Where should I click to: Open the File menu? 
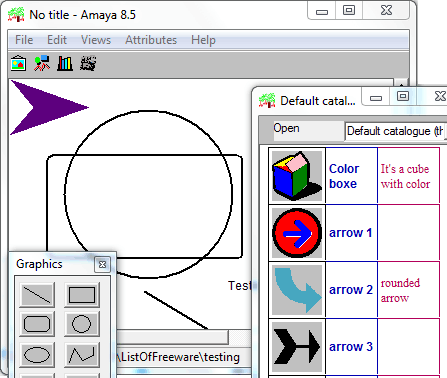click(x=24, y=40)
